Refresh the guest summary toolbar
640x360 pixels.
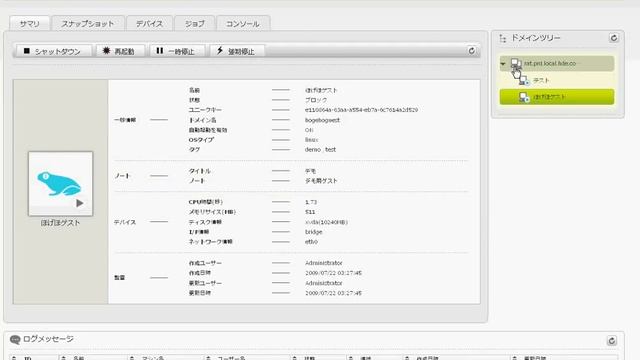tap(471, 51)
